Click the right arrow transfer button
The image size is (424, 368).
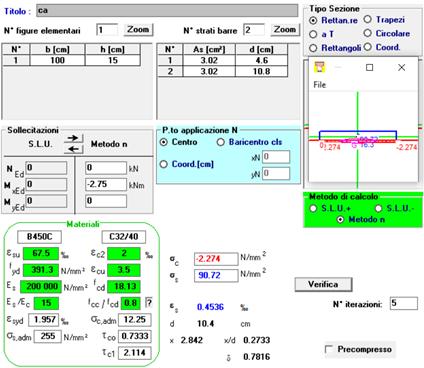[73, 138]
